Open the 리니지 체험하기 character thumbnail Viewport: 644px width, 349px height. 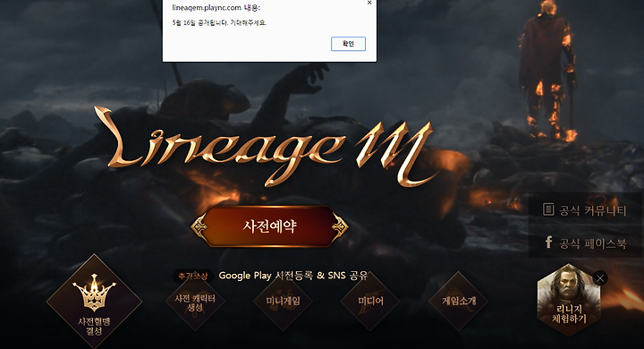[569, 300]
